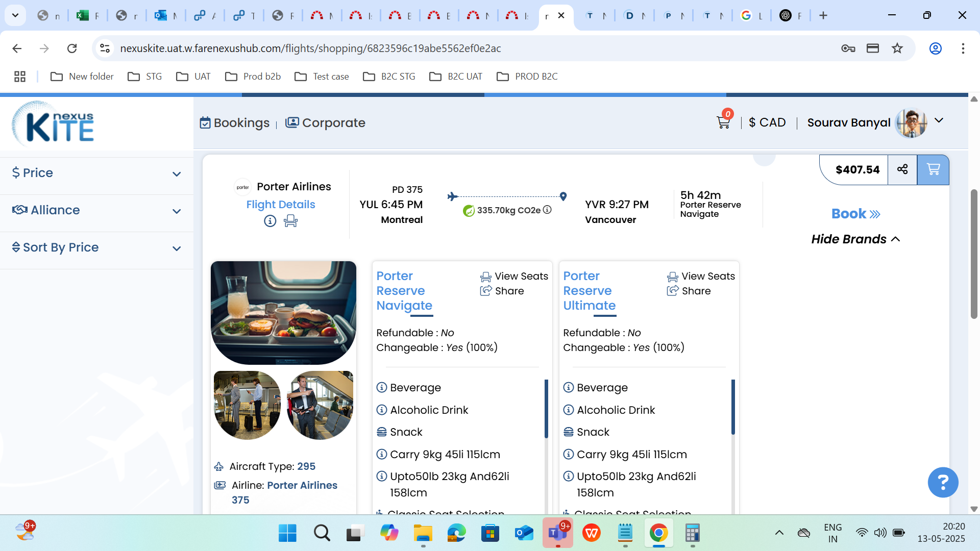980x551 pixels.
Task: Share the Porter Reserve Ultimate fare
Action: [x=689, y=291]
